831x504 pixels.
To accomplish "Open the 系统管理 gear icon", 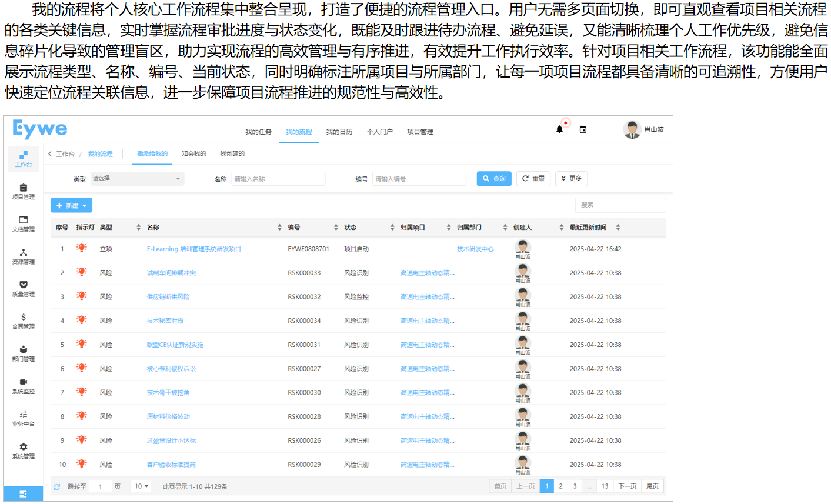I will [x=23, y=450].
